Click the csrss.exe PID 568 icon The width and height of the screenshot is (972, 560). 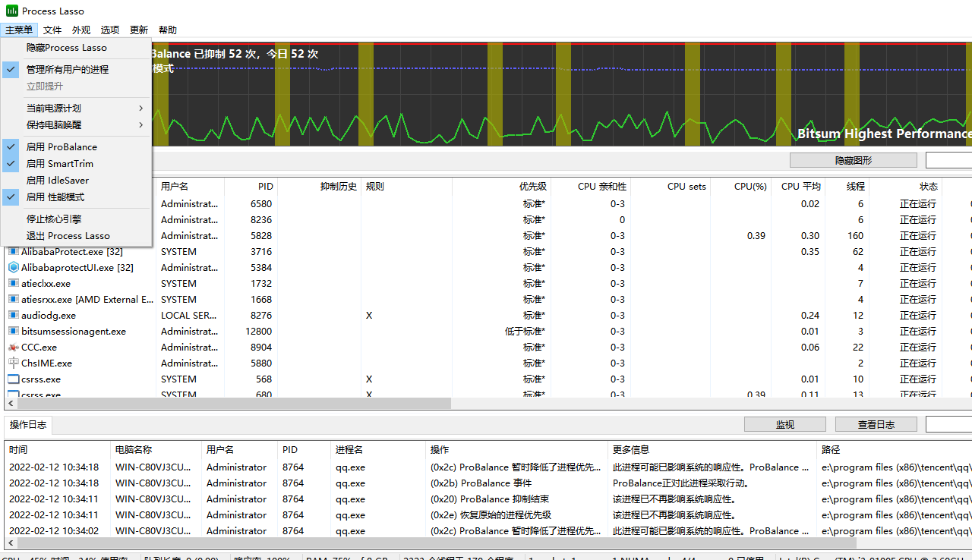click(14, 379)
